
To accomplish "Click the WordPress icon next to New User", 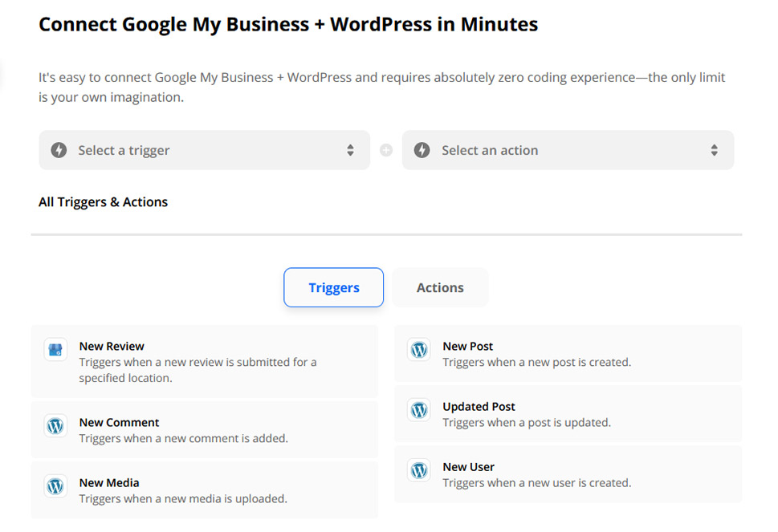I will tap(419, 470).
